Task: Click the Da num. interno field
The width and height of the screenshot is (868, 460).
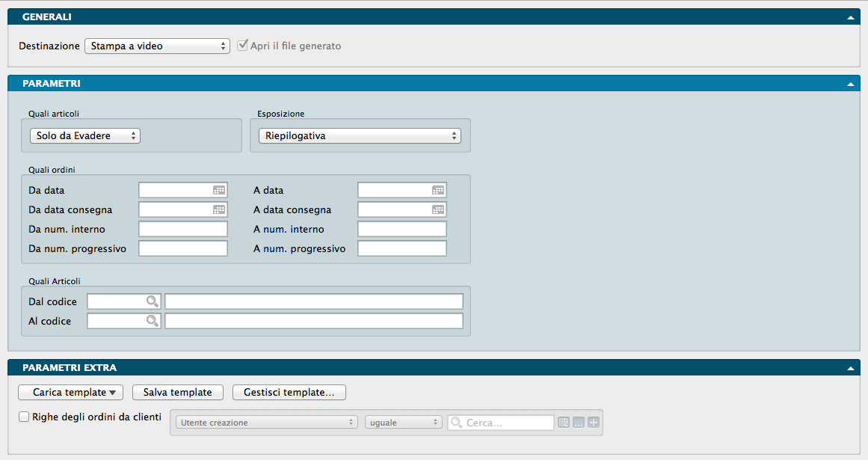Action: [183, 230]
